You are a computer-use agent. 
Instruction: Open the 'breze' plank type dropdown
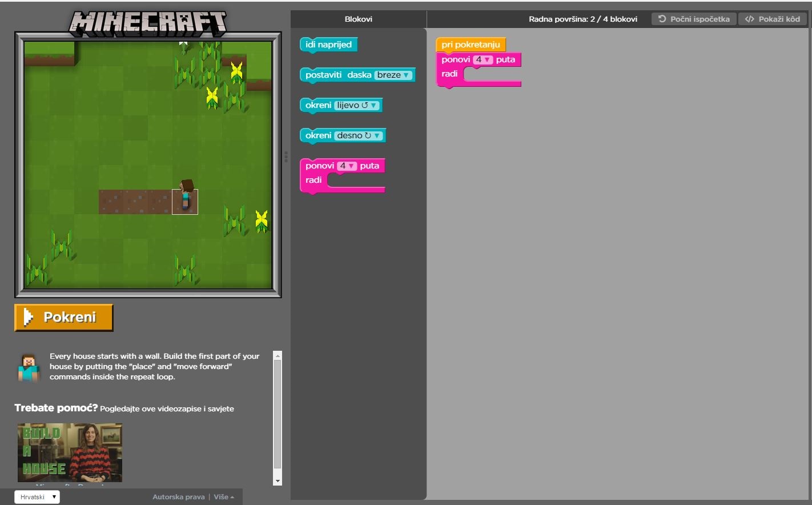click(393, 75)
